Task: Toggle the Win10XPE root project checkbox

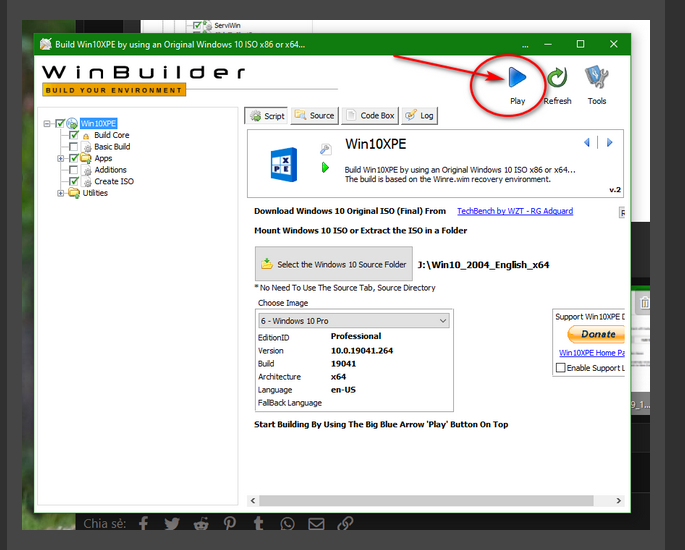Action: click(60, 124)
